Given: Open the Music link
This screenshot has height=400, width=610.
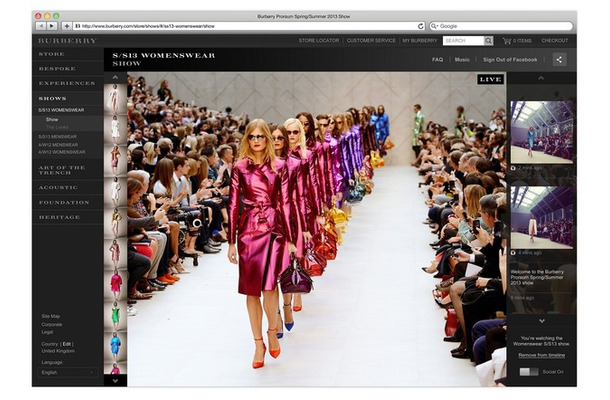Looking at the screenshot, I should point(462,60).
